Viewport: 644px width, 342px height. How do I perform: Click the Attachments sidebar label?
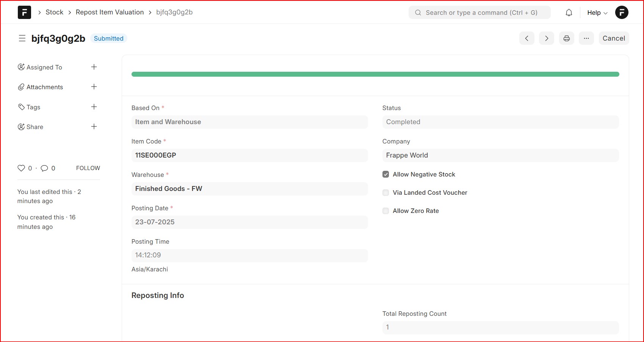[45, 87]
